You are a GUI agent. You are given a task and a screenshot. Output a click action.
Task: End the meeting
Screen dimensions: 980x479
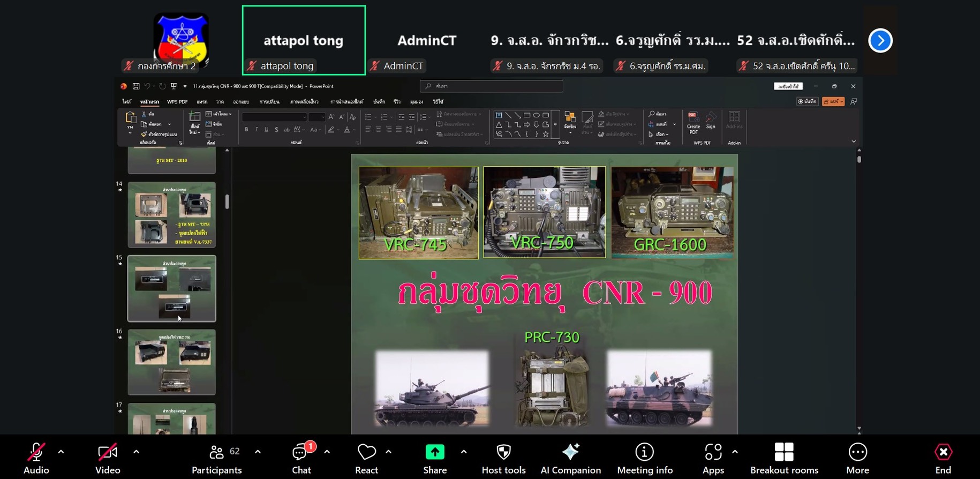point(943,458)
